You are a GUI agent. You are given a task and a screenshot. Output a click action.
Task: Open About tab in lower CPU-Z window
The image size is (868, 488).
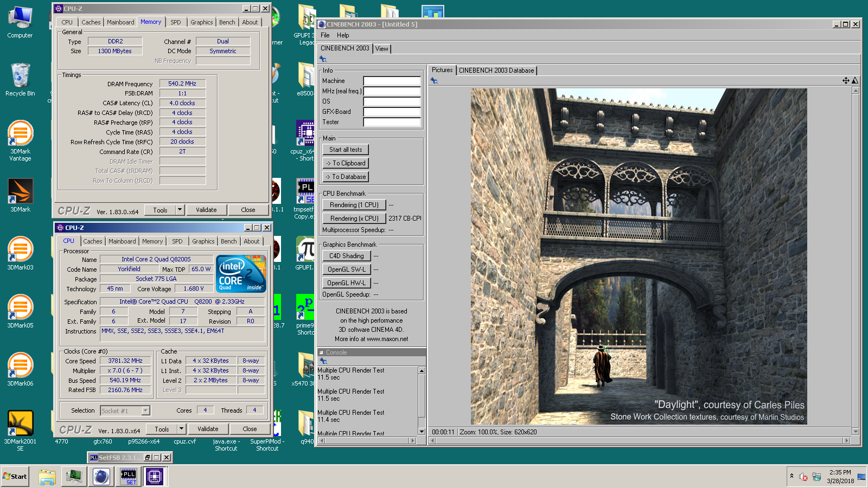click(252, 241)
